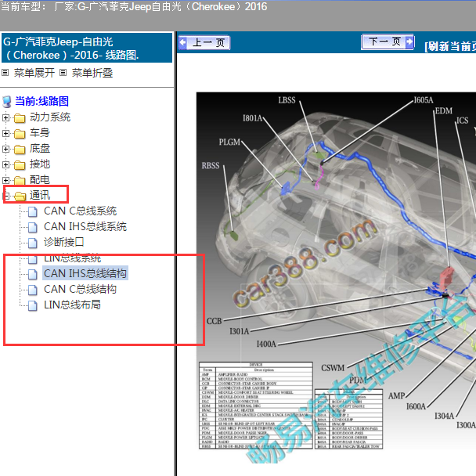Open LIN总线布局 diagram
476x476 pixels.
click(72, 305)
